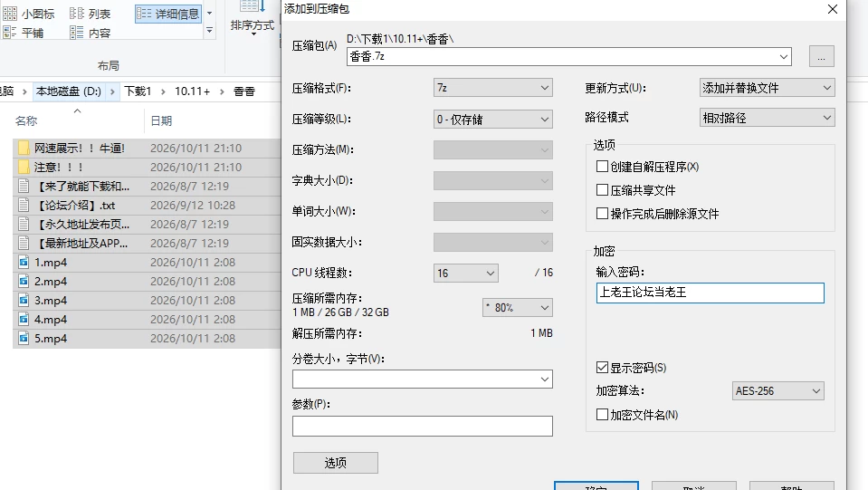The image size is (868, 490).
Task: Click the video icon of 2.mp4
Action: tap(24, 281)
